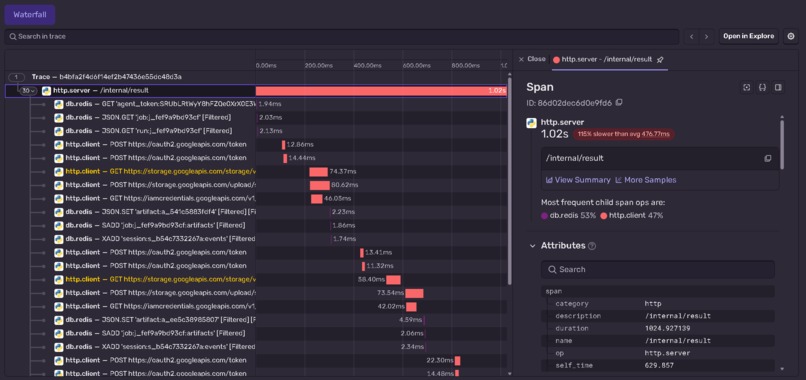Viewport: 806px width, 380px height.
Task: Toggle the drawer layout icon beside Span heading
Action: click(x=778, y=87)
